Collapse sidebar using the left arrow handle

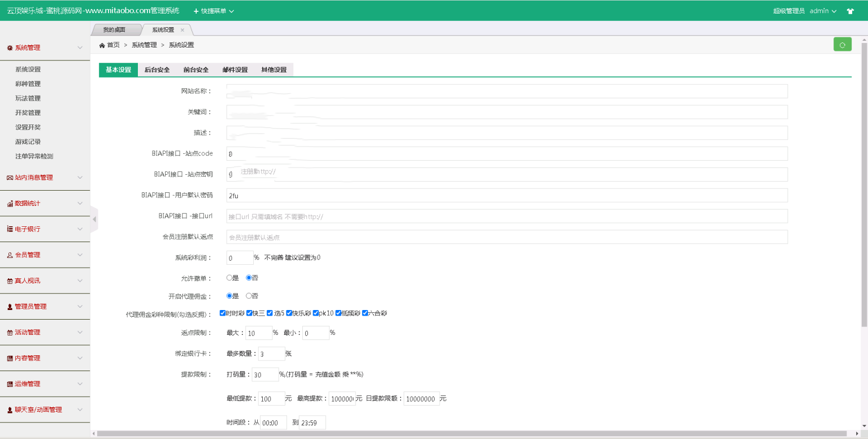(94, 219)
